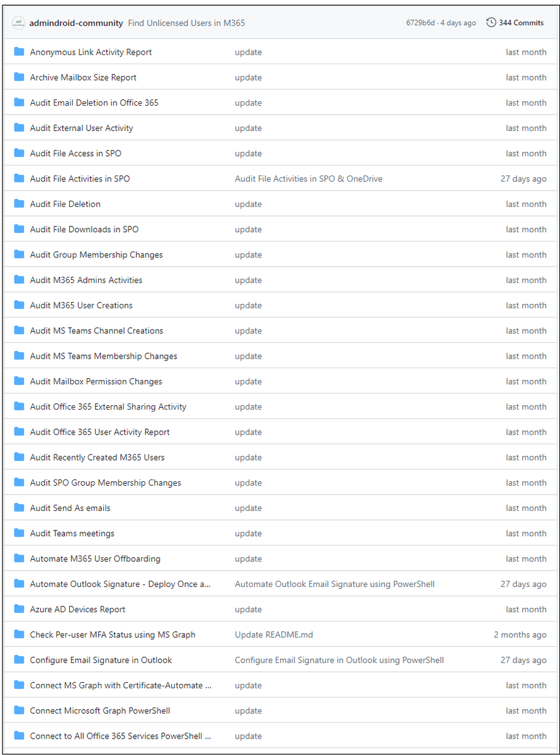Open Audit MS Teams Membership Changes folder
This screenshot has height=755, width=560.
(104, 356)
